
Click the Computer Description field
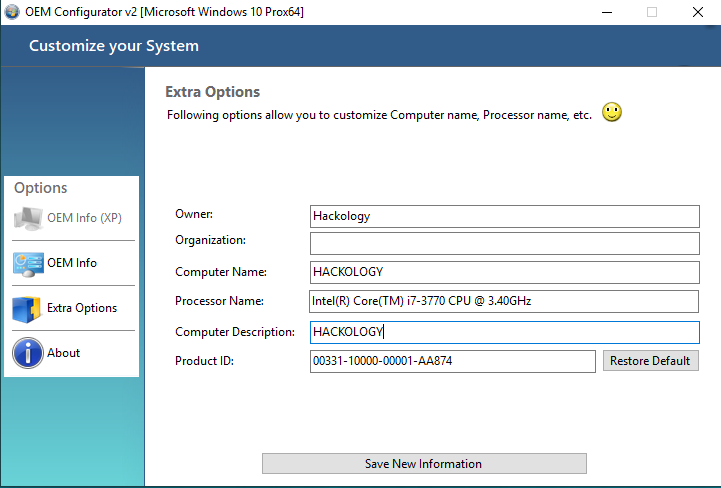pyautogui.click(x=504, y=332)
